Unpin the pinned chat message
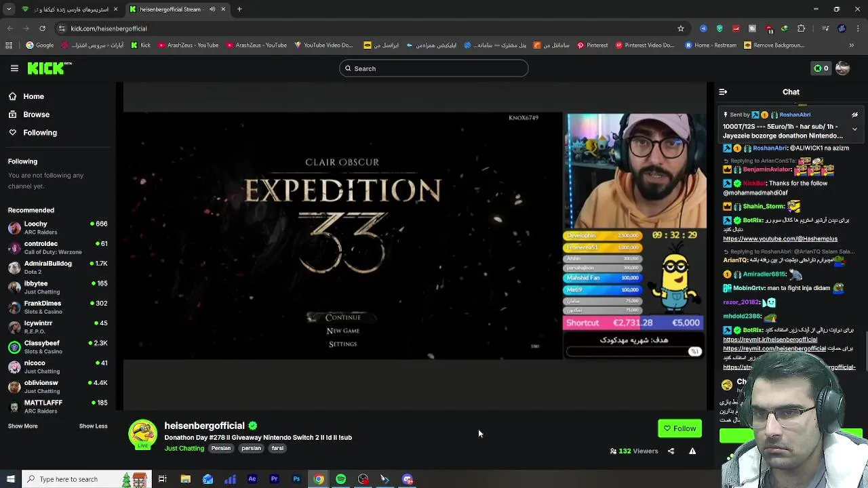Viewport: 868px width, 488px height. pos(854,115)
